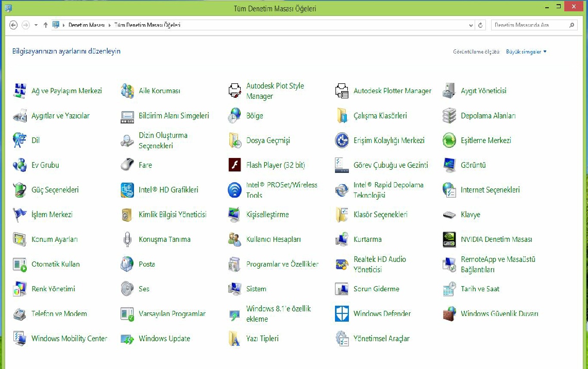
Task: Open Dizin Oluşturma Seçenekleri icon
Action: 127,140
